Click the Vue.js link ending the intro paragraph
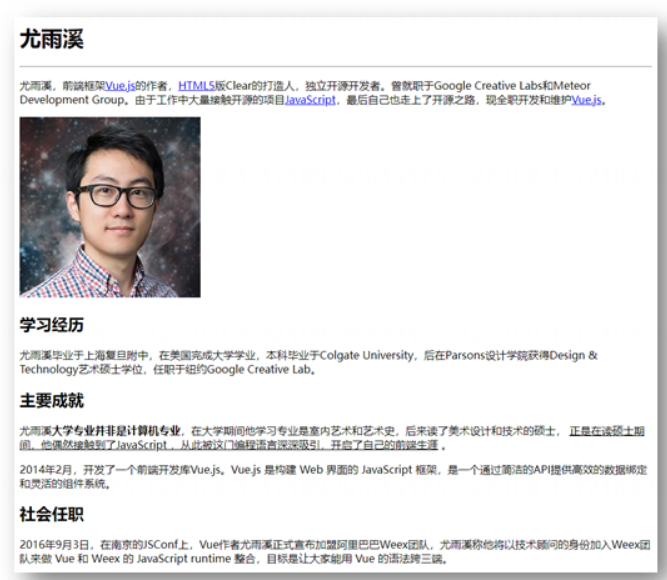Viewport: 667px width, 580px height. [x=586, y=100]
